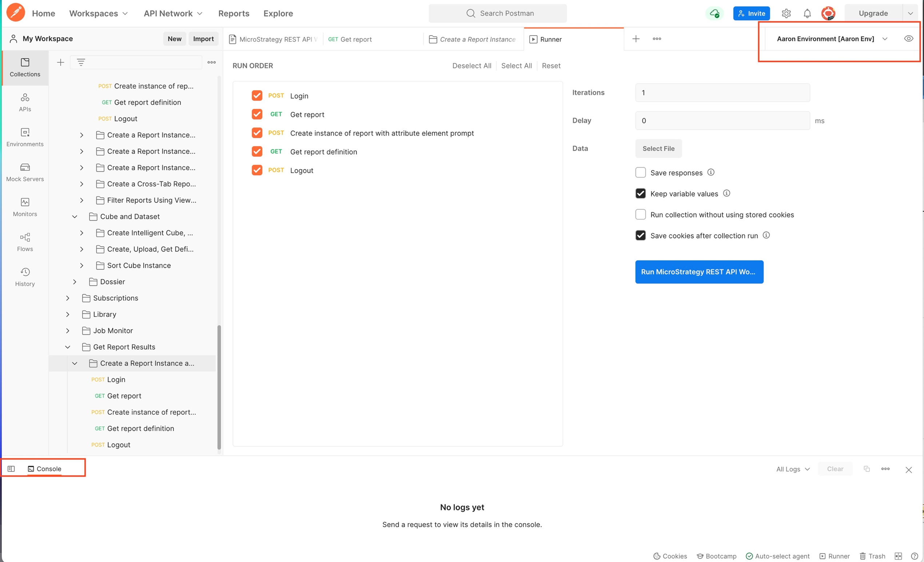Expand the Dossier folder

pyautogui.click(x=74, y=281)
